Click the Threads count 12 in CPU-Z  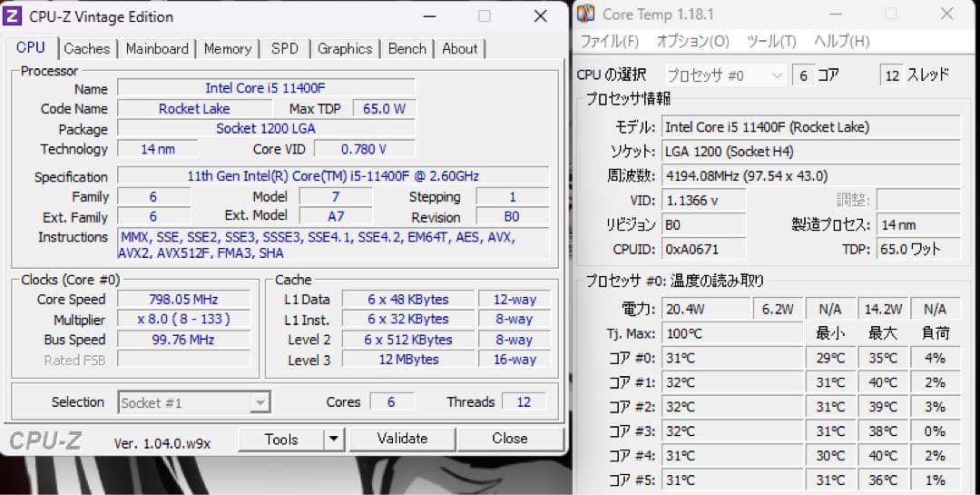click(524, 401)
